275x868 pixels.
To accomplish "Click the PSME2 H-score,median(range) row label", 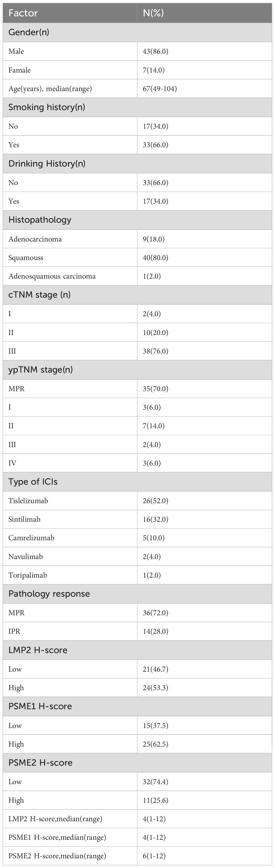I will (57, 856).
